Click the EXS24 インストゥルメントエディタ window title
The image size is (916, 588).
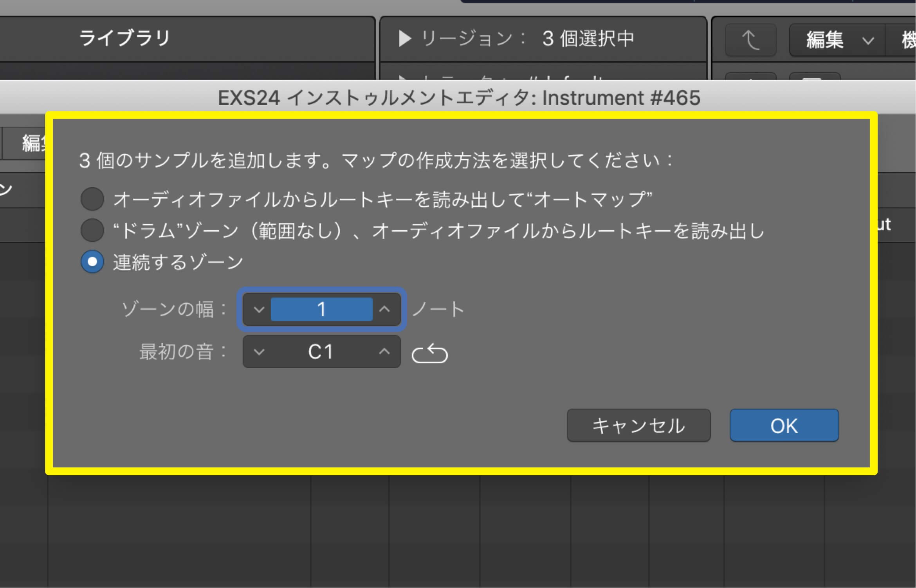tap(459, 98)
